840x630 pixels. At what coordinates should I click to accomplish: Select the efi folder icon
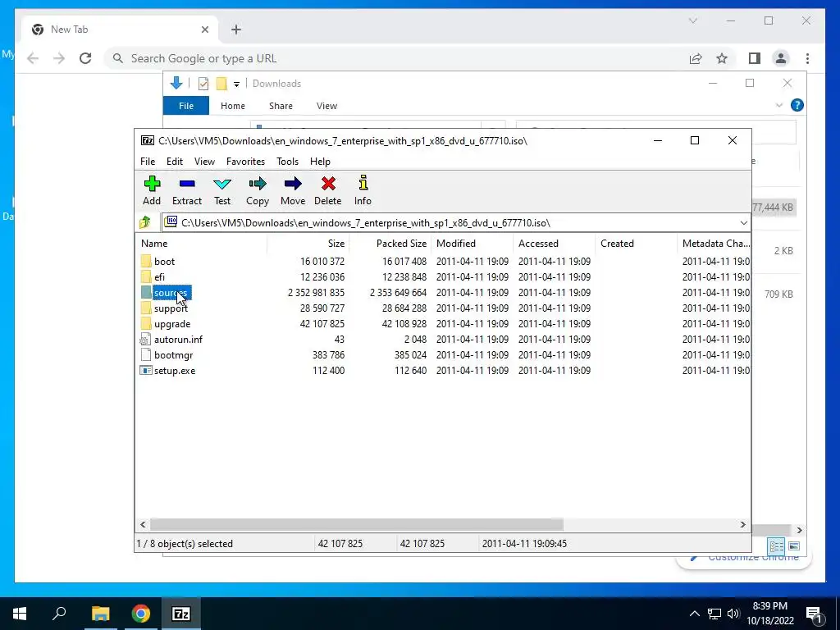pyautogui.click(x=146, y=277)
